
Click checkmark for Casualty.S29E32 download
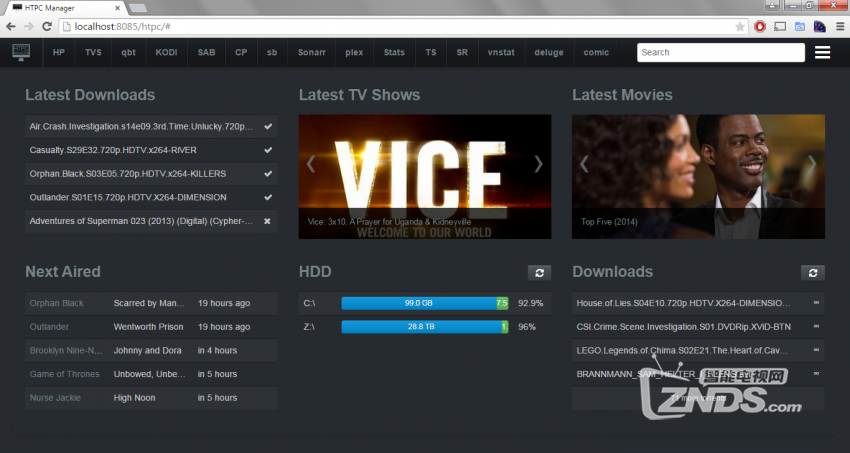point(268,150)
